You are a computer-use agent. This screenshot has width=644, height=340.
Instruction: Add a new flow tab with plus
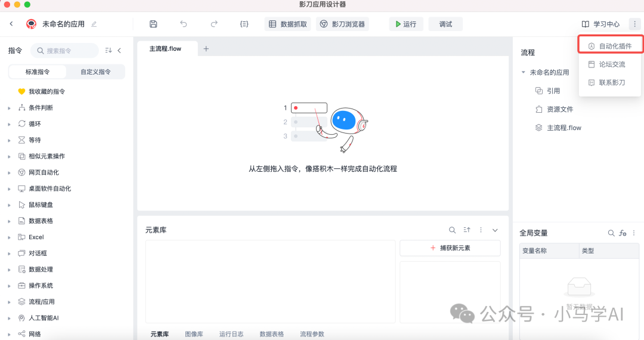pyautogui.click(x=206, y=49)
